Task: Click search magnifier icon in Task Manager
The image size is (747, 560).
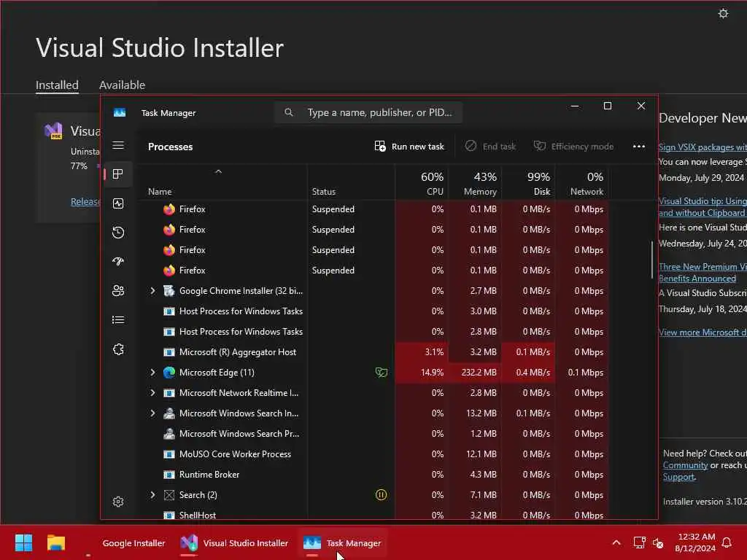Action: point(289,112)
